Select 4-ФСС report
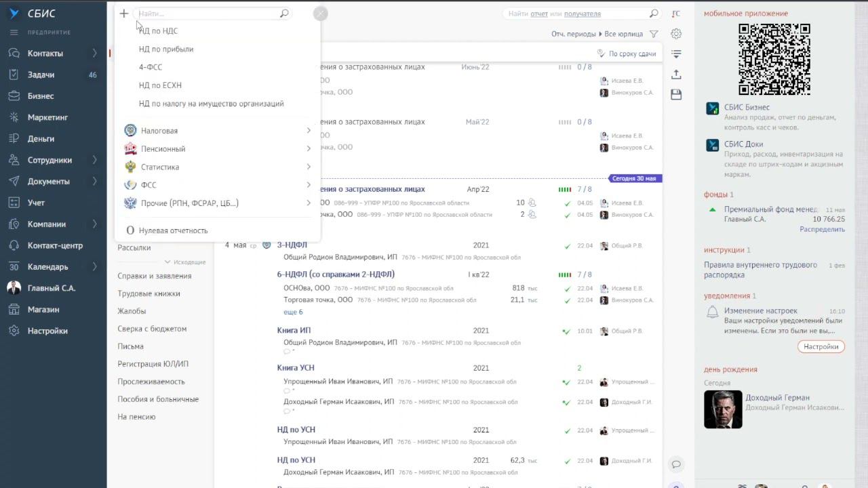The width and height of the screenshot is (868, 488). [151, 67]
